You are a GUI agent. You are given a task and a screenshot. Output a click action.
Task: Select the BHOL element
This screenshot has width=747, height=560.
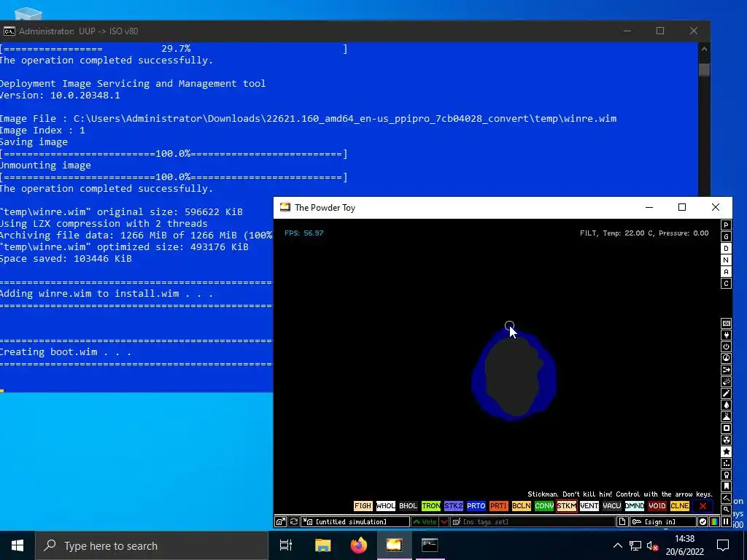pos(409,506)
